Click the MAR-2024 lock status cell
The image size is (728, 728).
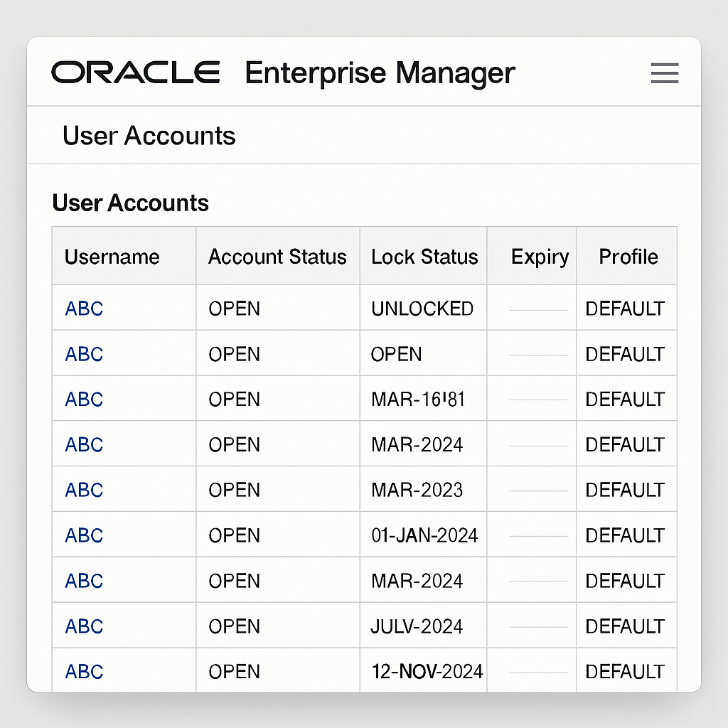coord(424,444)
